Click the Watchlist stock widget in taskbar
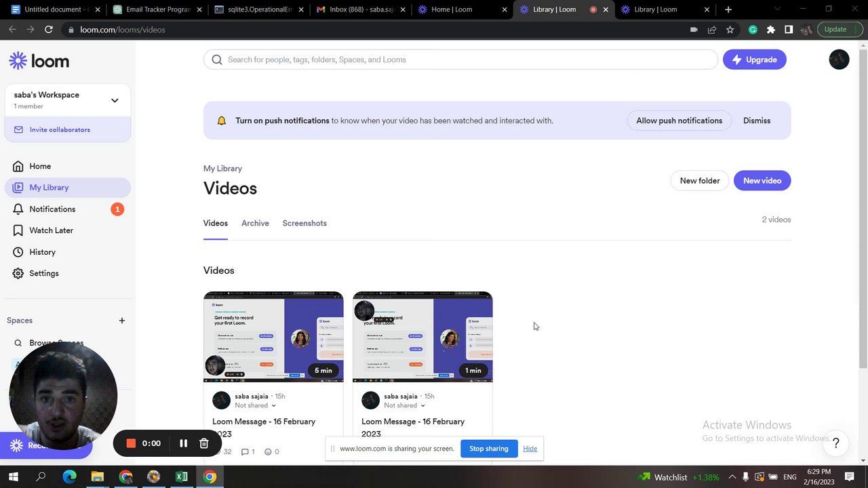Image resolution: width=868 pixels, height=488 pixels. [679, 477]
